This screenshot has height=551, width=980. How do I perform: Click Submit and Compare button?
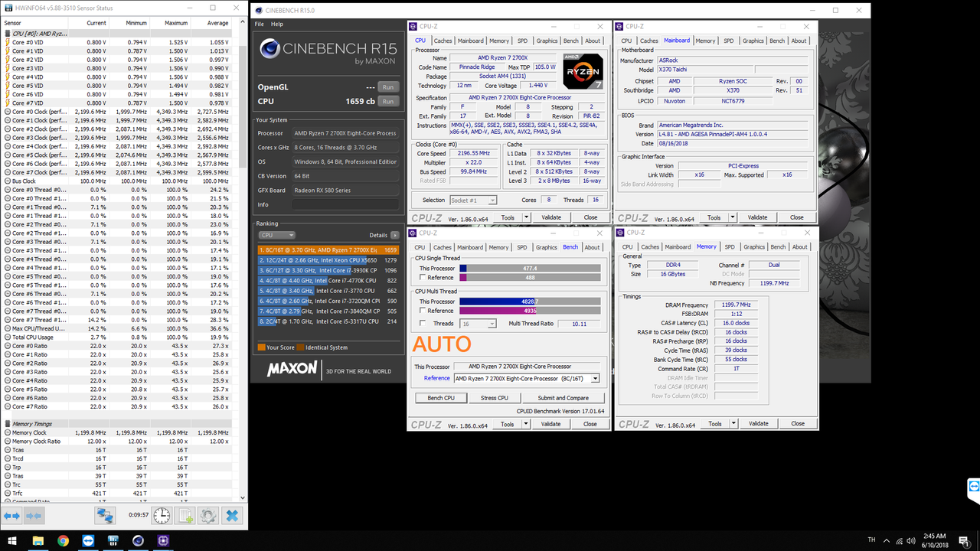(x=563, y=398)
